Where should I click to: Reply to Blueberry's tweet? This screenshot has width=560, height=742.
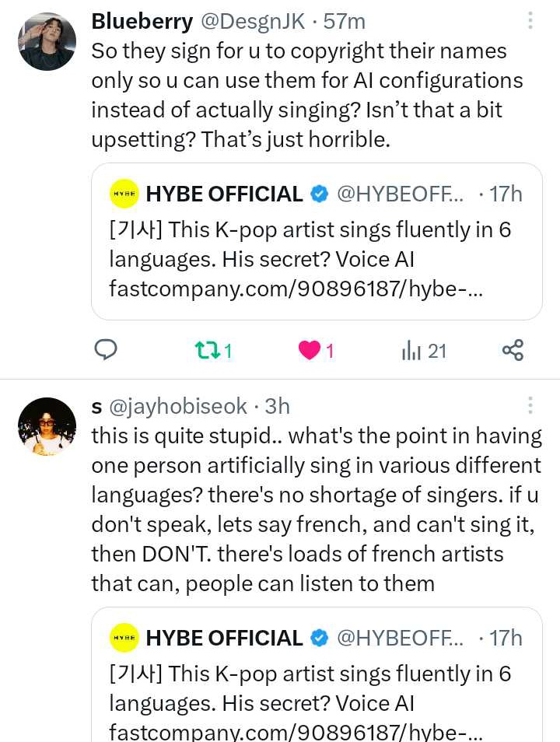(x=106, y=351)
